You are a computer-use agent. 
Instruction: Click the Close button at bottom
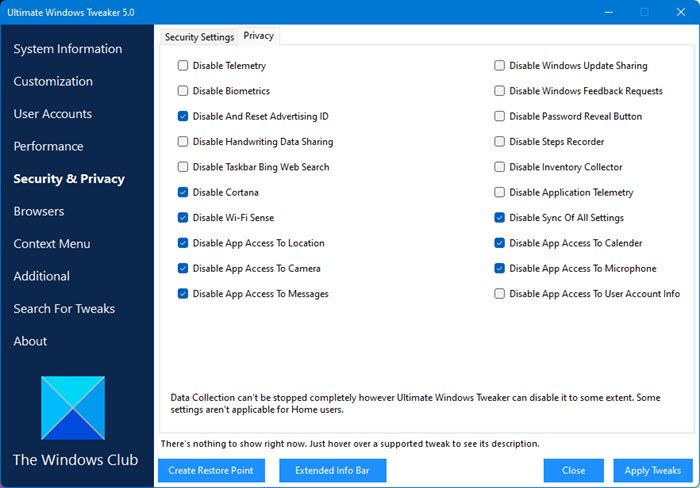pyautogui.click(x=574, y=471)
